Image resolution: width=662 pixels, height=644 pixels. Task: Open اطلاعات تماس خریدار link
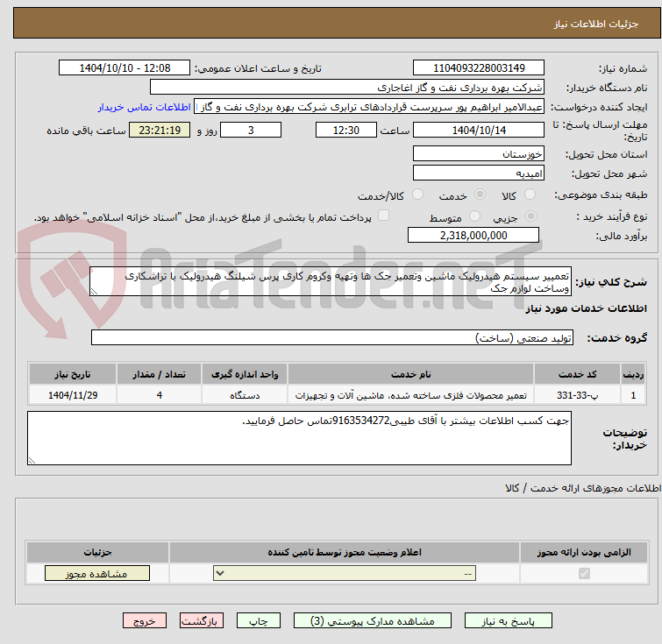tap(145, 107)
